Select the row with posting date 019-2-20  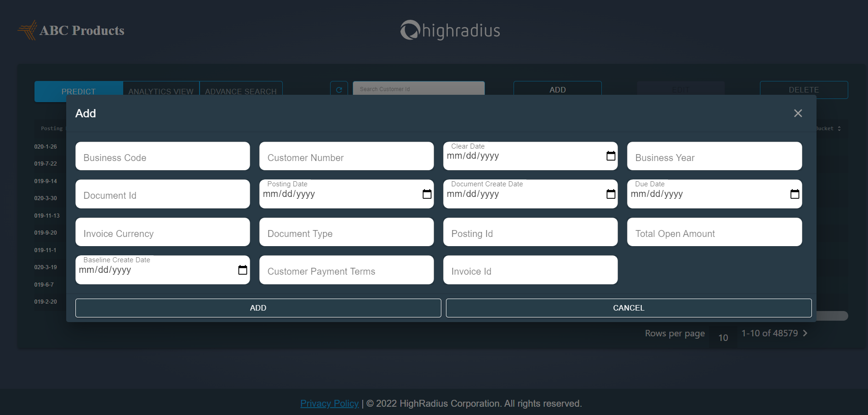click(x=46, y=301)
